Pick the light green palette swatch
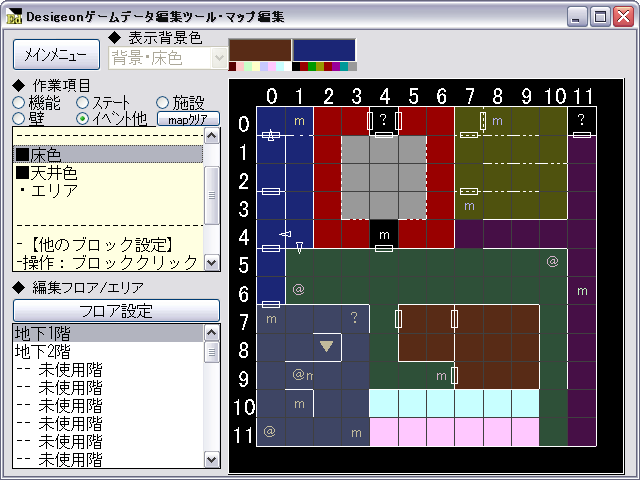 pos(248,67)
